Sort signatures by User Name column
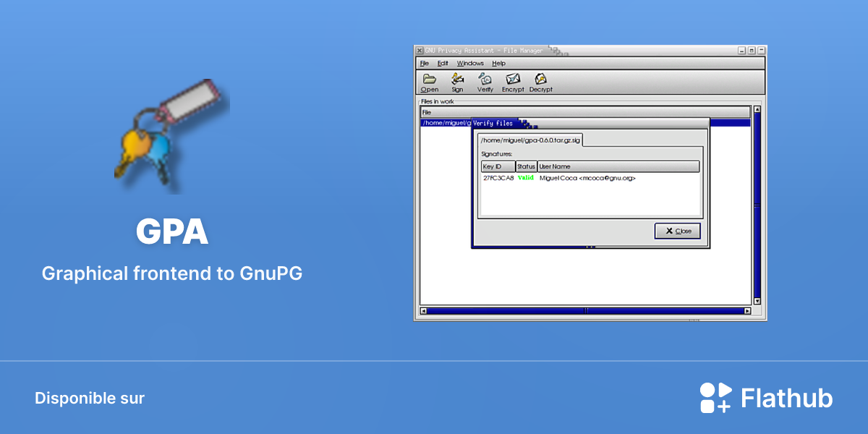The height and width of the screenshot is (434, 868). pyautogui.click(x=618, y=166)
